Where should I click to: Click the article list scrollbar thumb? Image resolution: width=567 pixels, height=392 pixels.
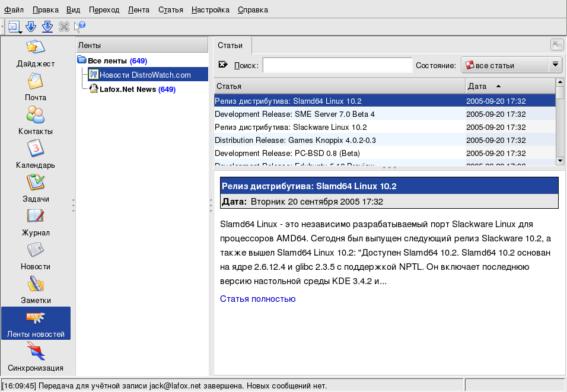coord(560,92)
